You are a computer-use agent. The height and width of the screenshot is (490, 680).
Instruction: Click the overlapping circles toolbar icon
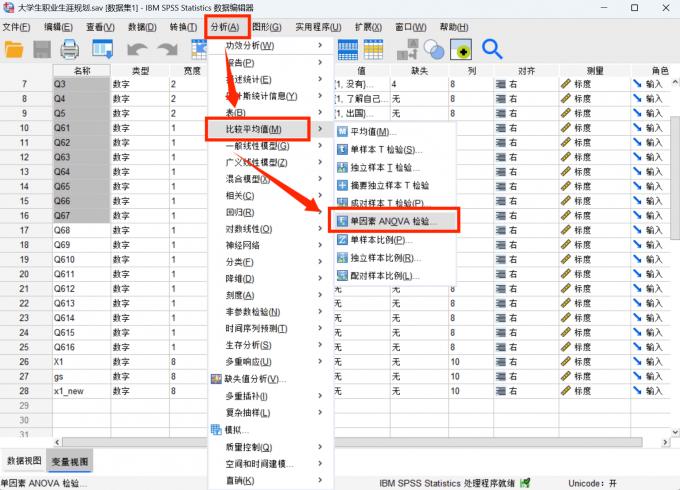[434, 49]
